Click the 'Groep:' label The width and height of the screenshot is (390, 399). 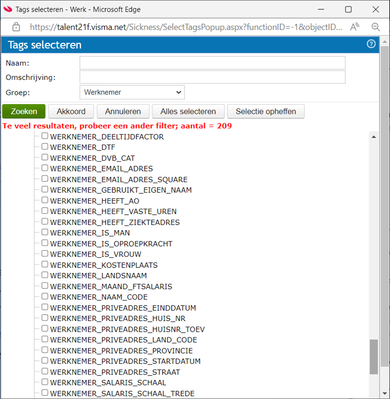18,92
